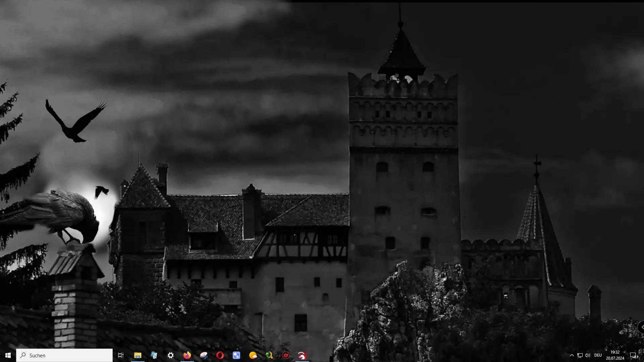Open the clock showing 19:32

(615, 355)
